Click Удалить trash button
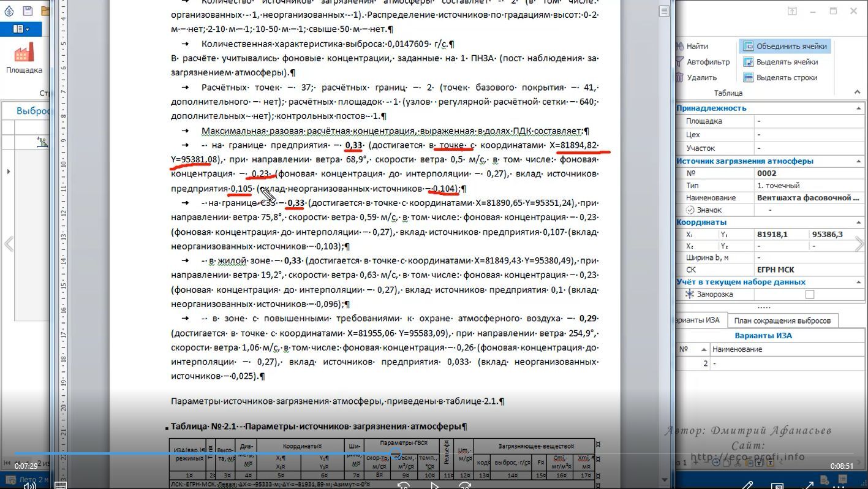Screen dimensions: 868x489 tap(696, 78)
